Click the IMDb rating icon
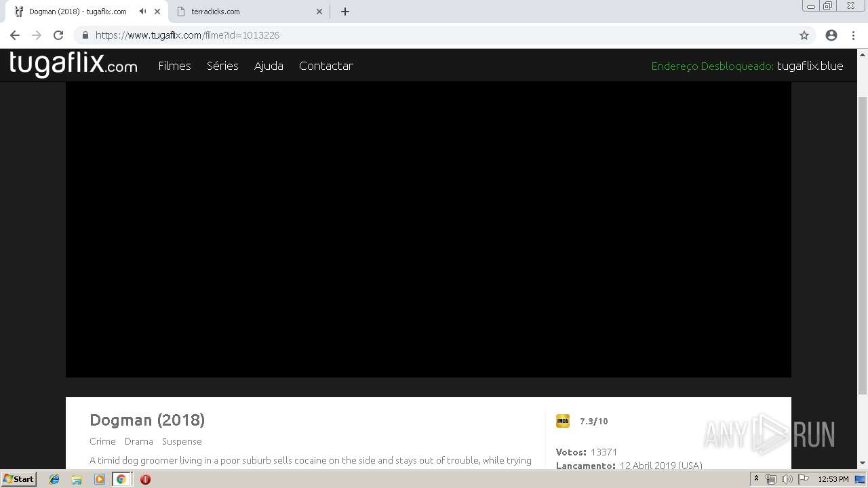The height and width of the screenshot is (488, 868). [563, 421]
